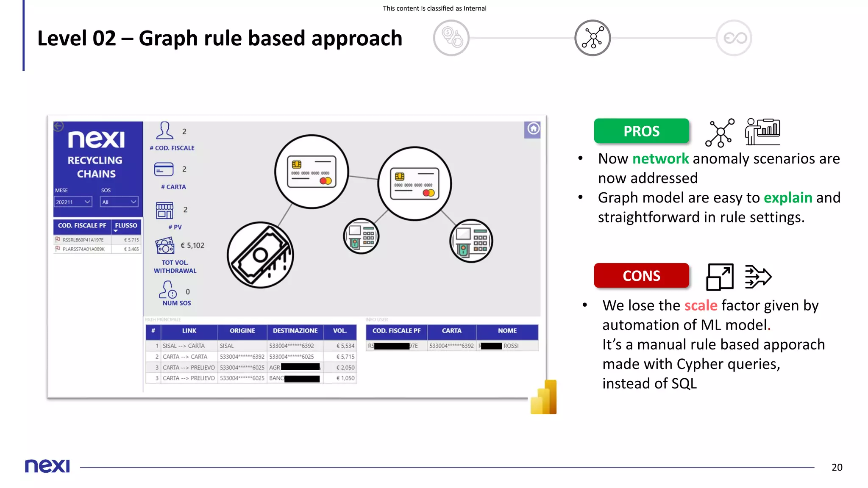868x488 pixels.
Task: Click the back arrow above nexi logo
Action: click(58, 126)
